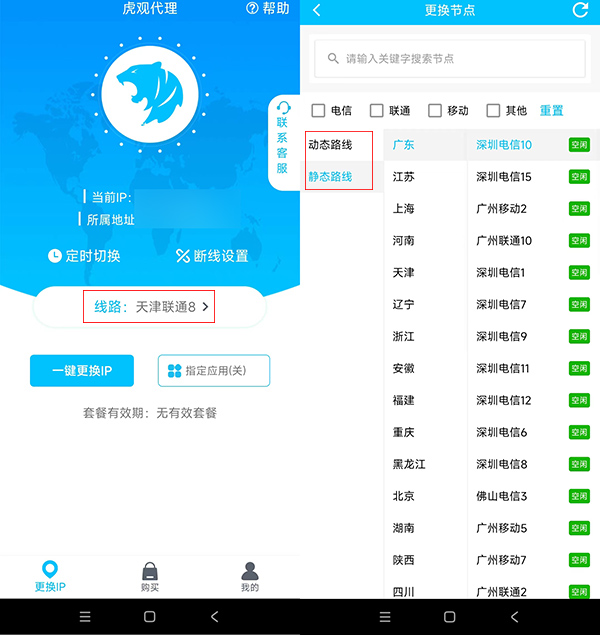Choose node 深圳电信7

coord(501,305)
